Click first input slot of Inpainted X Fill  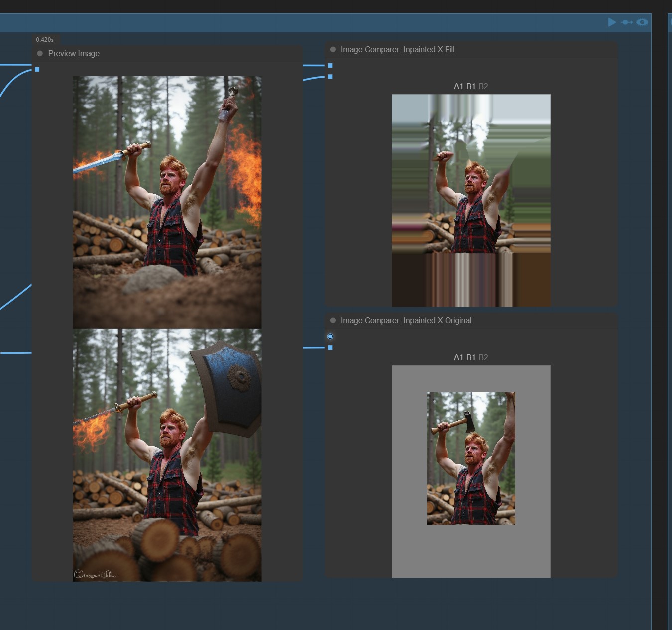click(x=330, y=65)
